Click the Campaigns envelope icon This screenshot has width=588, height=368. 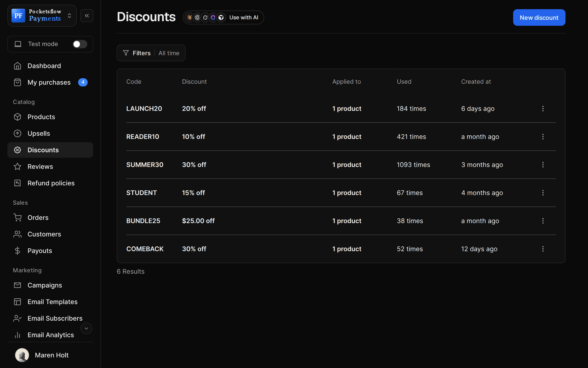(x=18, y=285)
